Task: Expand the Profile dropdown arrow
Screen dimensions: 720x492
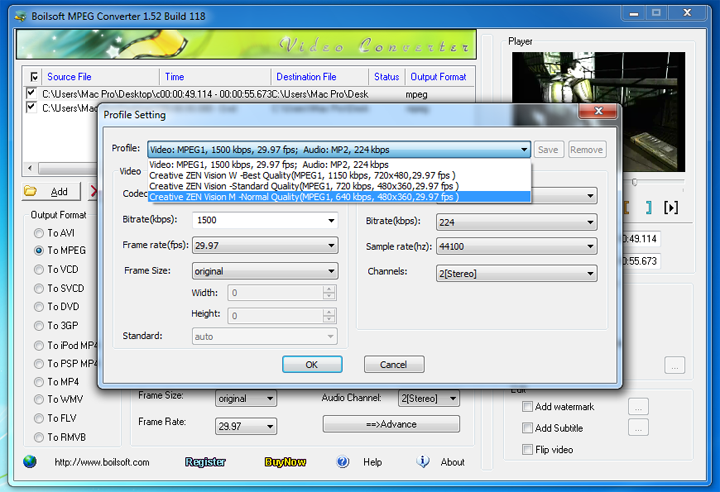Action: pyautogui.click(x=523, y=150)
